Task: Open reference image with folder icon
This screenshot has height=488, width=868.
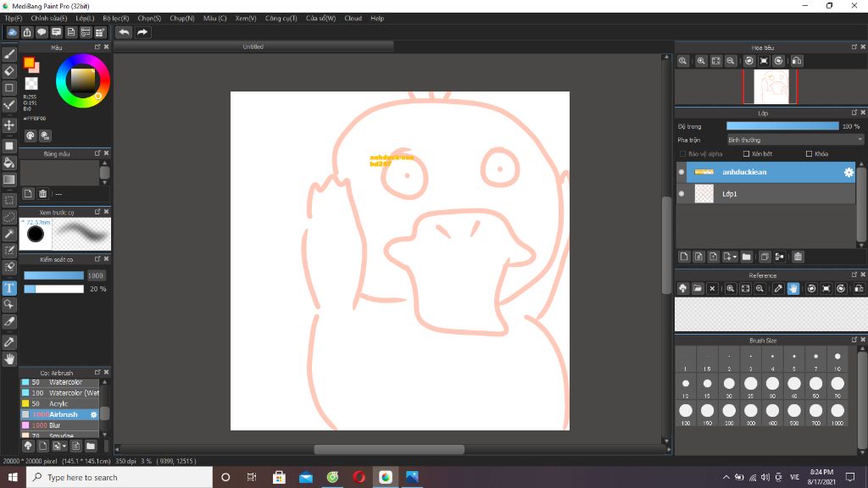Action: (698, 288)
